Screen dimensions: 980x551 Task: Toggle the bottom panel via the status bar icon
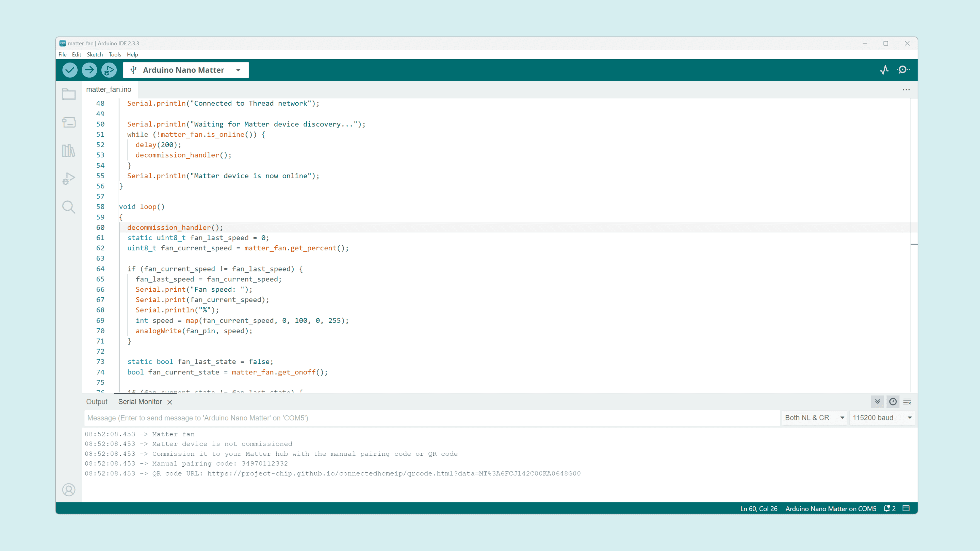(906, 508)
